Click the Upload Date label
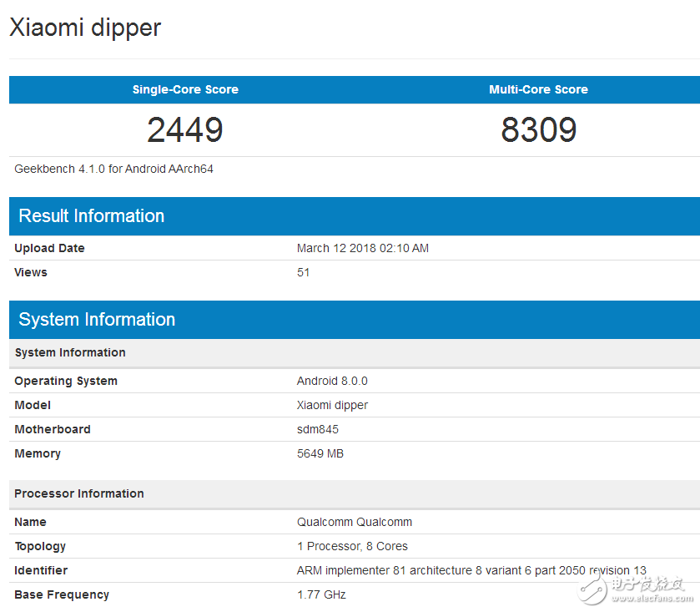Viewport: 700px width, 612px height. tap(49, 248)
